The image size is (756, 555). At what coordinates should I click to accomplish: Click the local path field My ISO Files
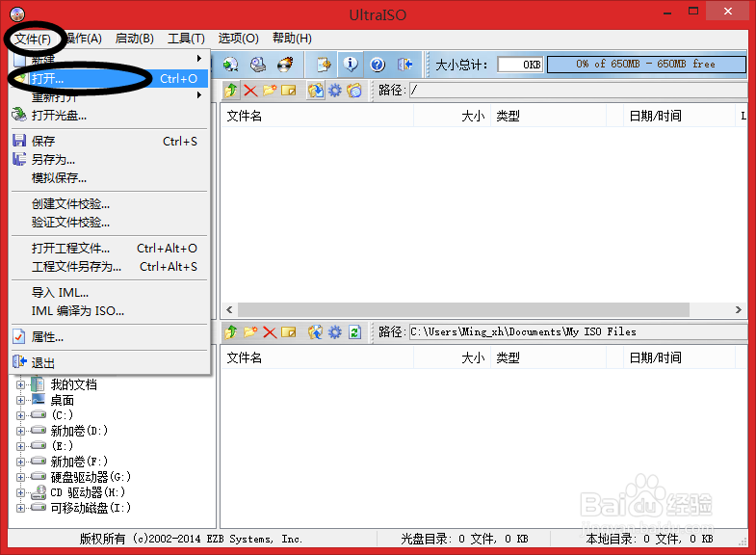coord(578,332)
